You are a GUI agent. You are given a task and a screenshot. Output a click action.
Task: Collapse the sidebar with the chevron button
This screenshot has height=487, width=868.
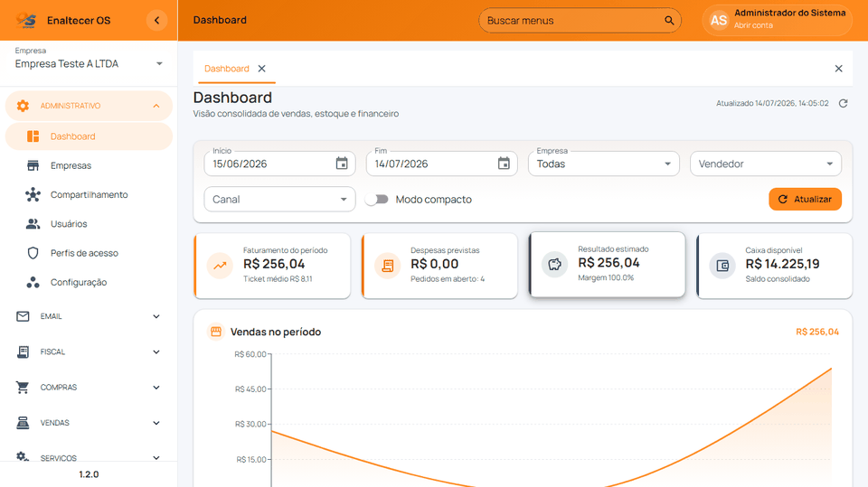pyautogui.click(x=156, y=21)
